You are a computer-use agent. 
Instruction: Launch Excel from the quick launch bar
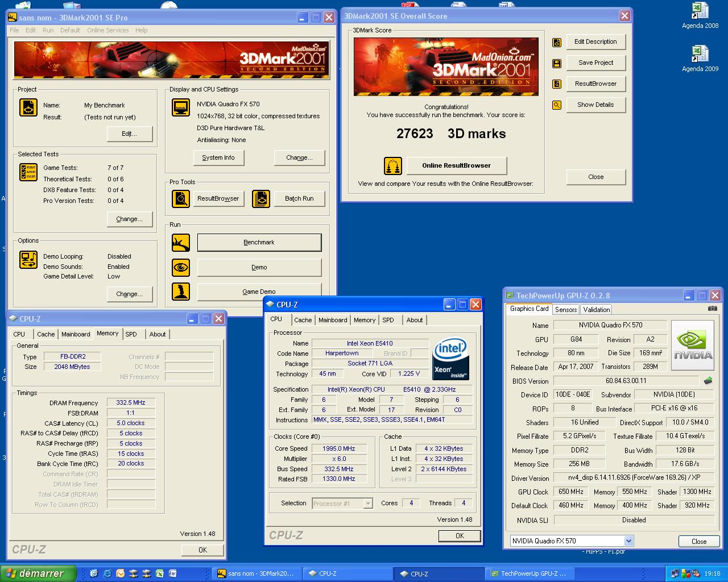[159, 573]
